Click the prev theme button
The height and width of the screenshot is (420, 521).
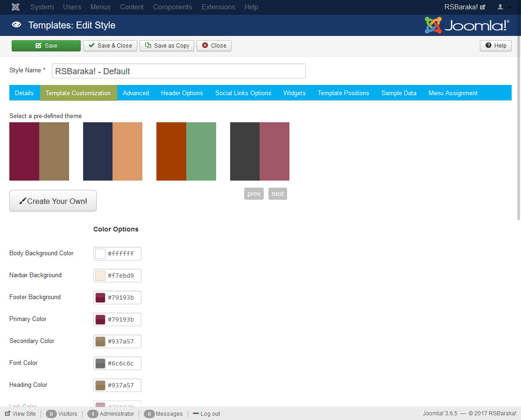click(254, 194)
